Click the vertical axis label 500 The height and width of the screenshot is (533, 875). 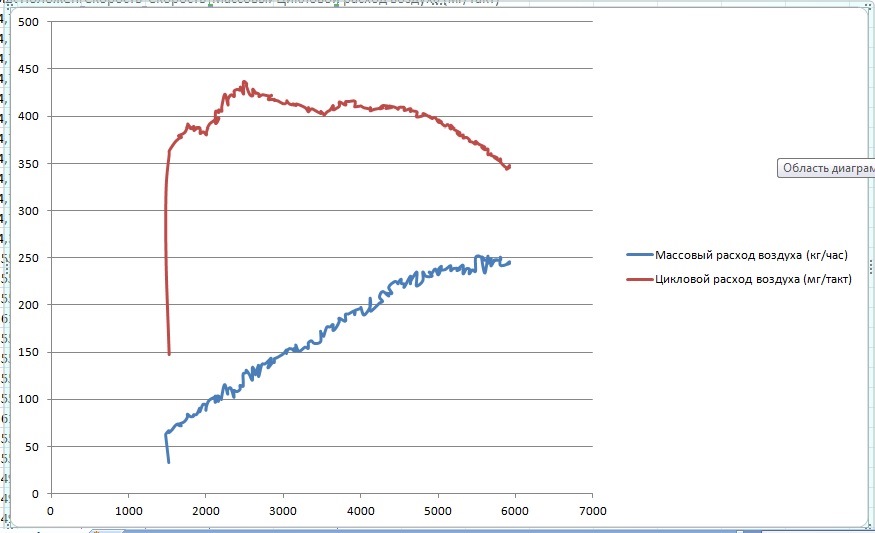click(x=28, y=22)
